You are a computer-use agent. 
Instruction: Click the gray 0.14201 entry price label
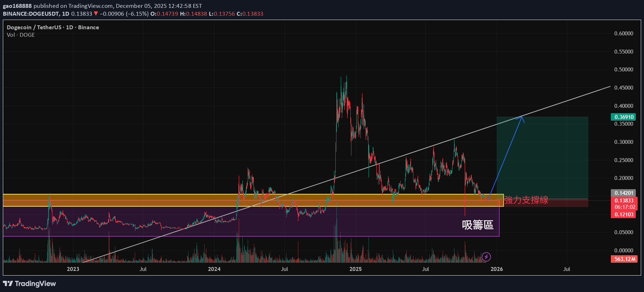point(623,193)
